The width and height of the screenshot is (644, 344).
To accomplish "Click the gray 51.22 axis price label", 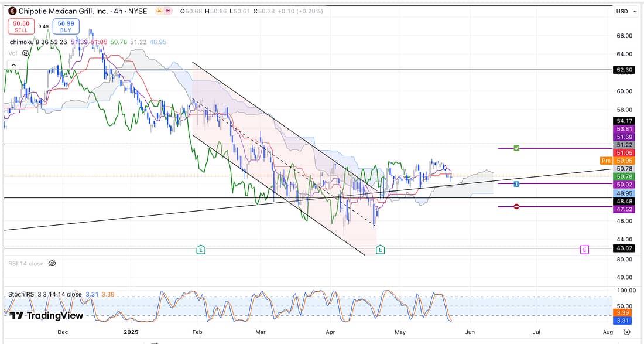I will 624,145.
